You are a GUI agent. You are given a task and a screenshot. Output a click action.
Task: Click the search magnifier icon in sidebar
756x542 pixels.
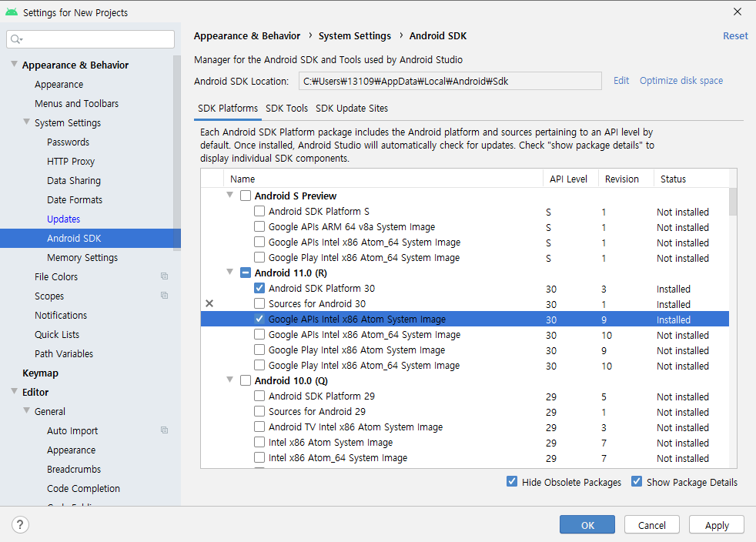pos(16,39)
